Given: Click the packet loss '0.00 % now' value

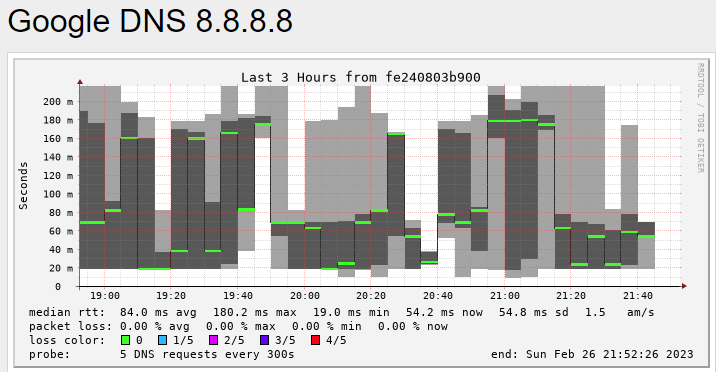Looking at the screenshot, I should 413,327.
